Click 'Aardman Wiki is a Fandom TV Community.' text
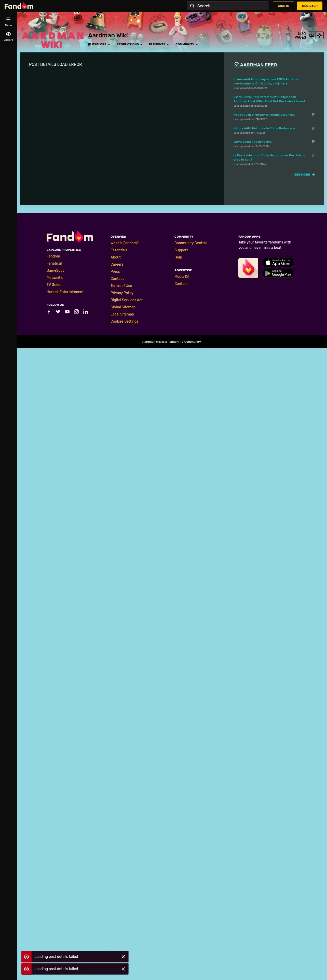Image resolution: width=327 pixels, height=980 pixels. [x=172, y=342]
